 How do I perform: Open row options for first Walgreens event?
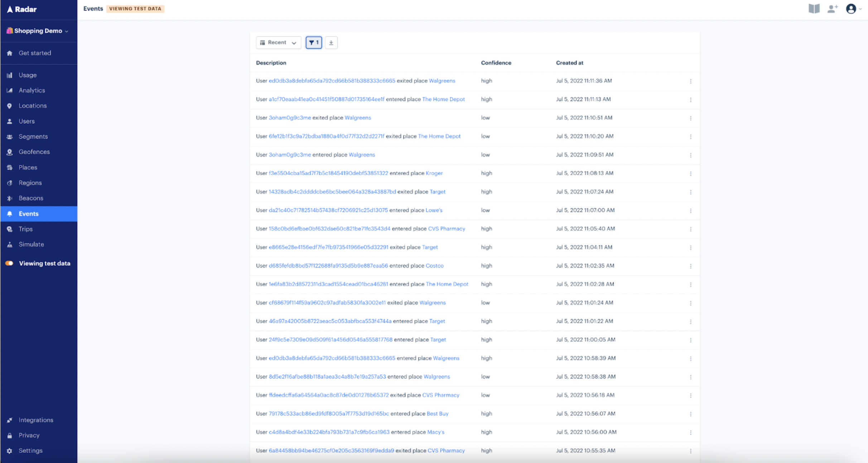pos(690,81)
